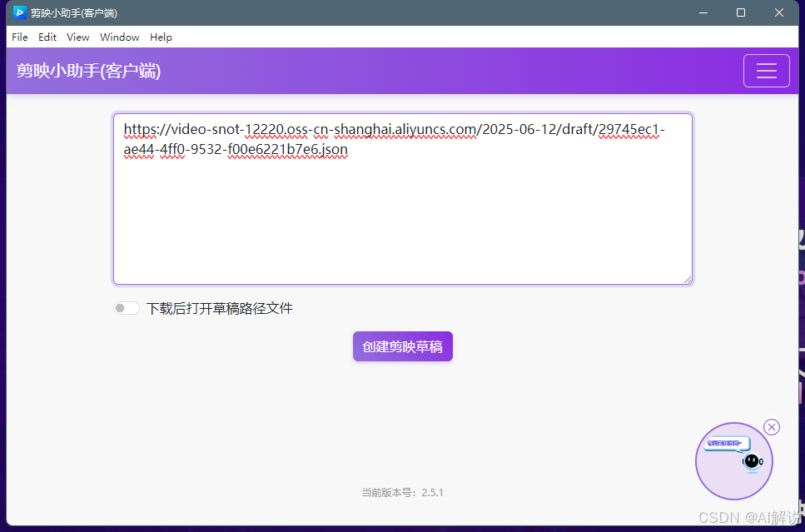Click inside the draft URL text area
The width and height of the screenshot is (805, 532).
403,199
